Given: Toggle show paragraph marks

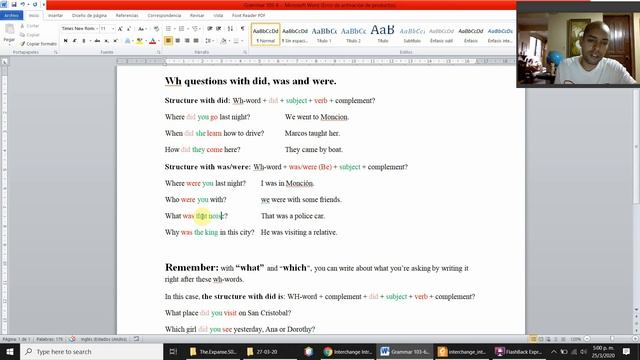Looking at the screenshot, I should coord(242,29).
